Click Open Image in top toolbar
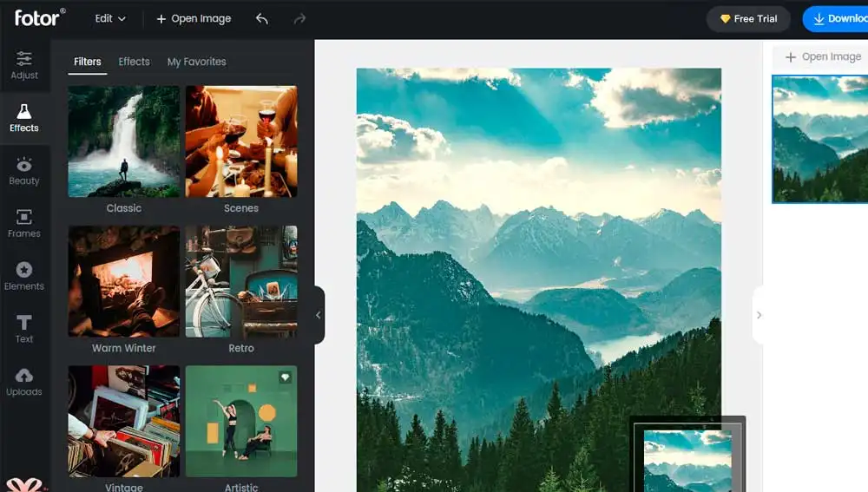 (194, 19)
